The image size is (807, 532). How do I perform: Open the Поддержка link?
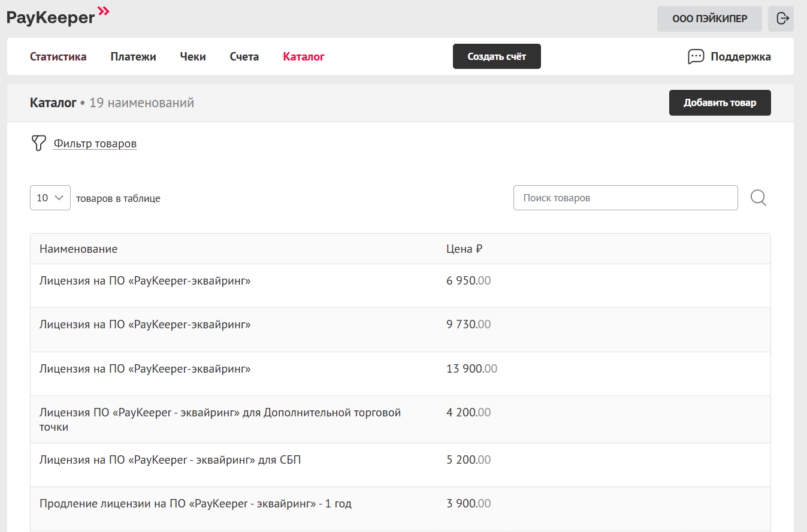(740, 57)
